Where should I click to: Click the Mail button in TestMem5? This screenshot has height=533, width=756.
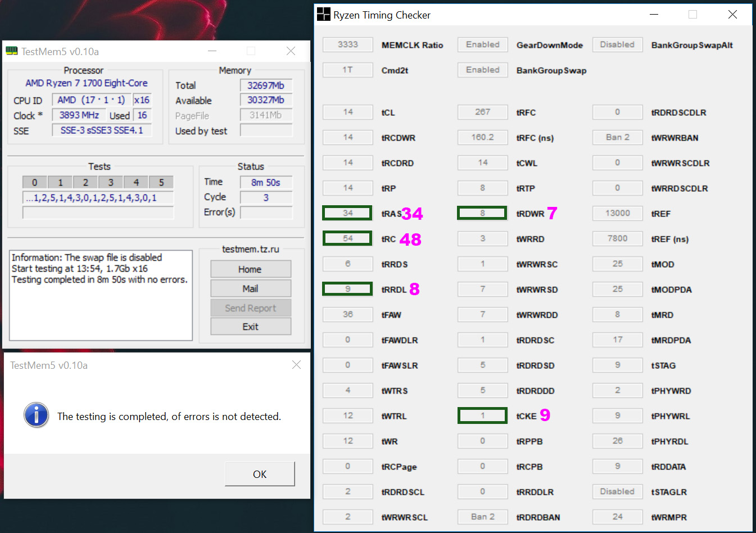tap(251, 288)
